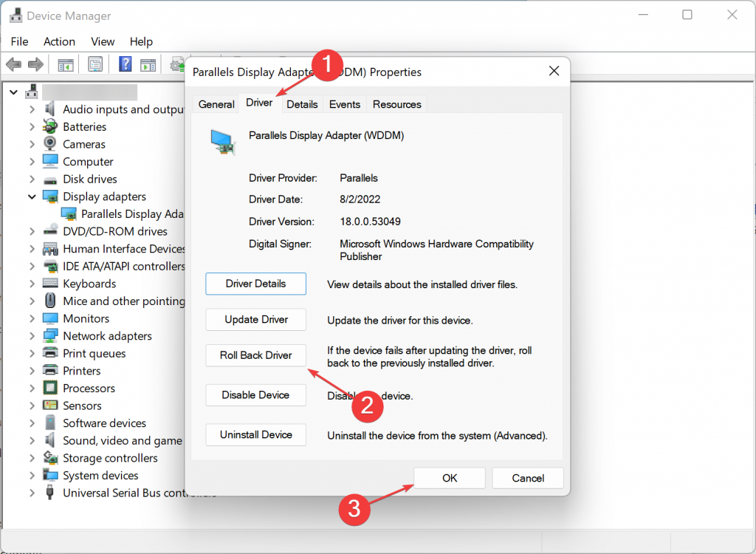Close the Properties dialog with X
This screenshot has height=554, width=756.
[x=554, y=72]
